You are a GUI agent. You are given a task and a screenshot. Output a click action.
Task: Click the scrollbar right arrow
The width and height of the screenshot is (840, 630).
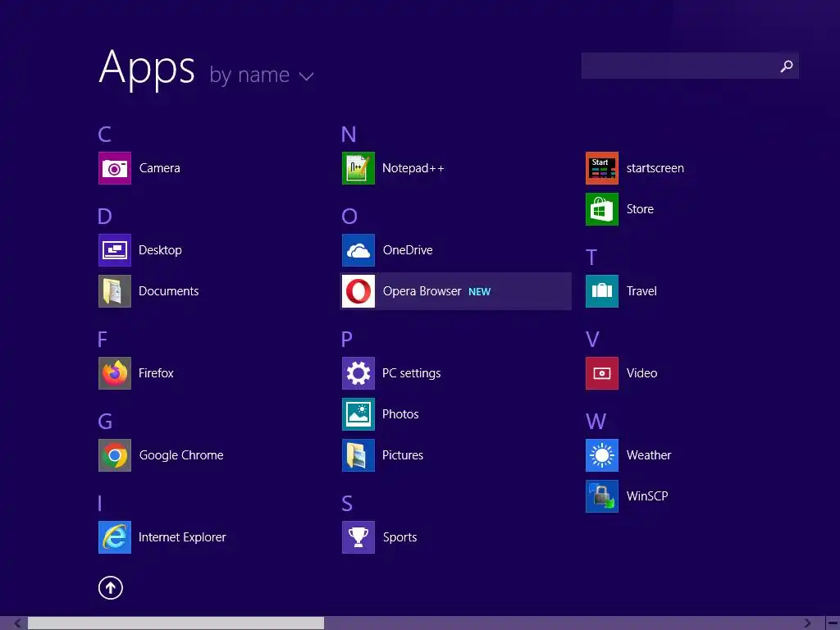pyautogui.click(x=807, y=623)
